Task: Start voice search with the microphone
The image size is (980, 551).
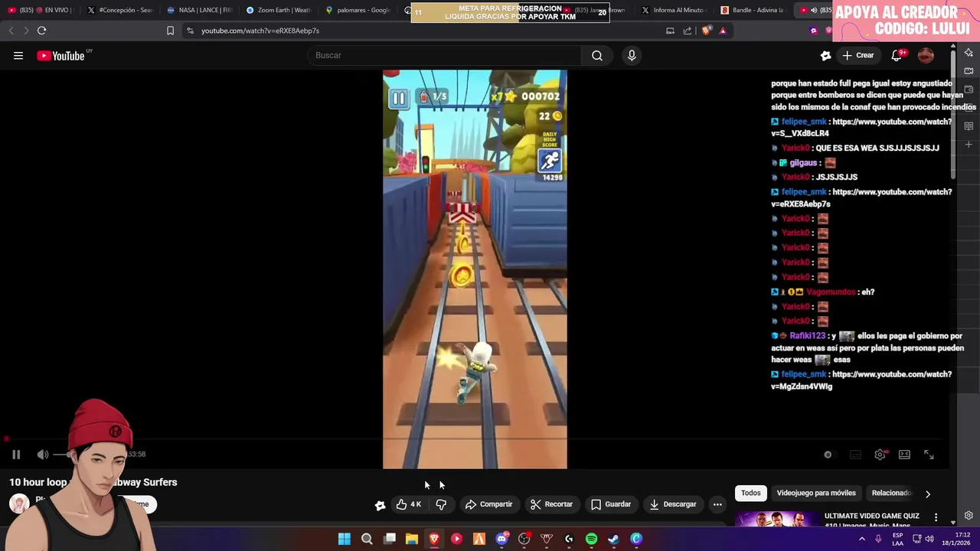Action: pyautogui.click(x=632, y=55)
